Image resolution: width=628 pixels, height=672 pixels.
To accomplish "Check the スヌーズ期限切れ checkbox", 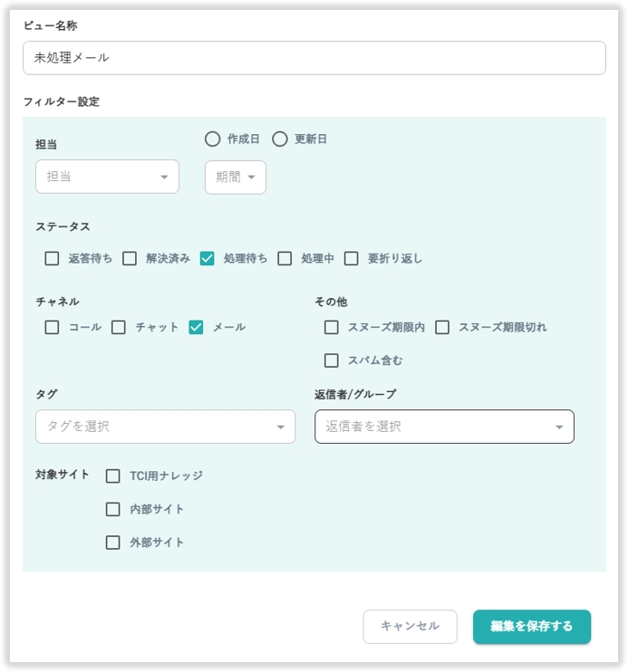I will click(x=442, y=327).
